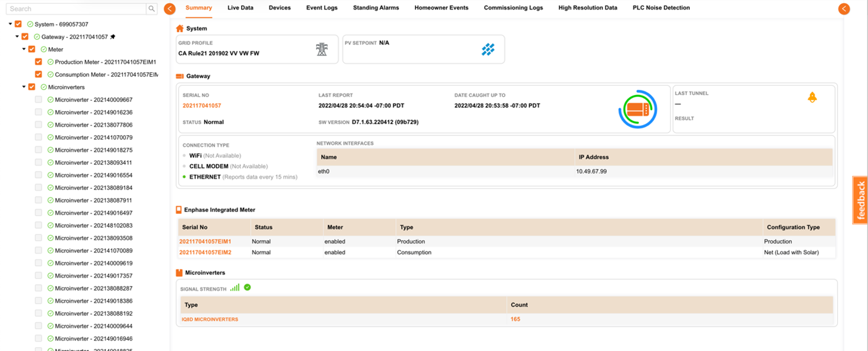Click the pin icon beside Gateway 202117041057

click(113, 37)
